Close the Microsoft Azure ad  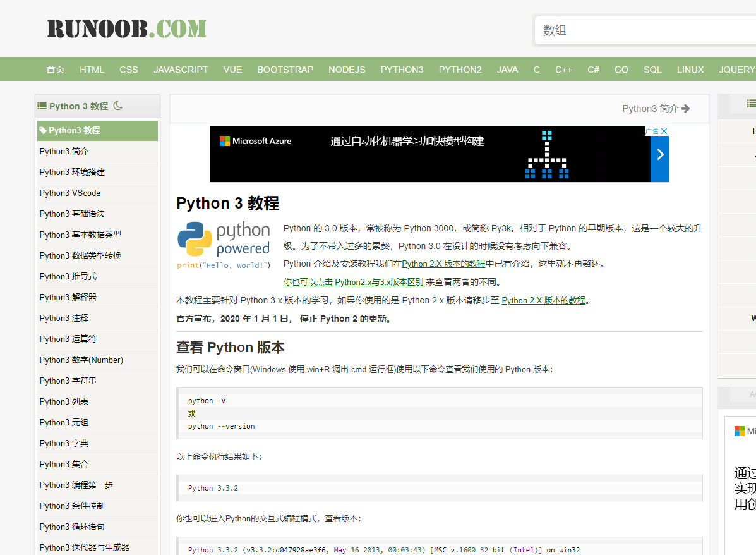664,131
